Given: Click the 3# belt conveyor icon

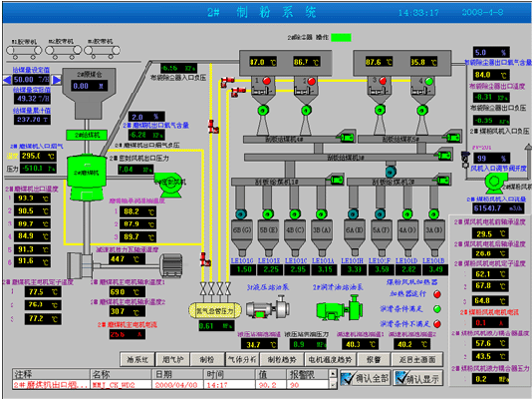Looking at the screenshot, I should [103, 51].
